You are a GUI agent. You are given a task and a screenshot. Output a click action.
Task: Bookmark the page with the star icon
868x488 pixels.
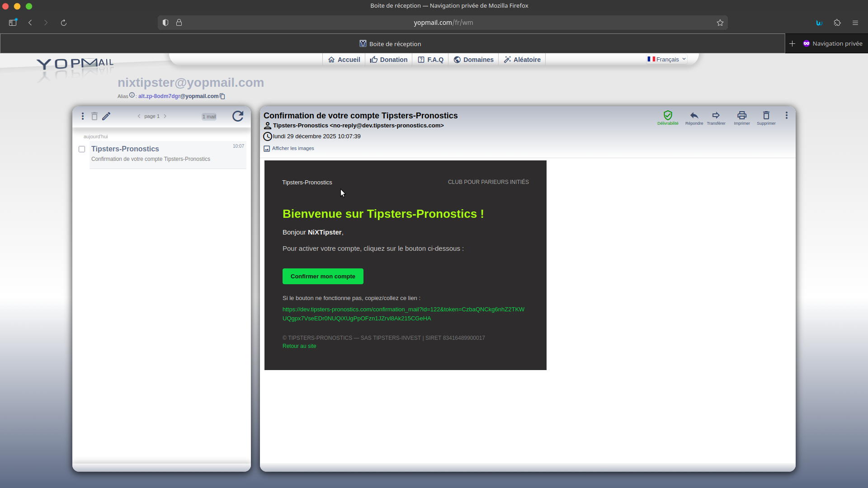[x=720, y=23]
